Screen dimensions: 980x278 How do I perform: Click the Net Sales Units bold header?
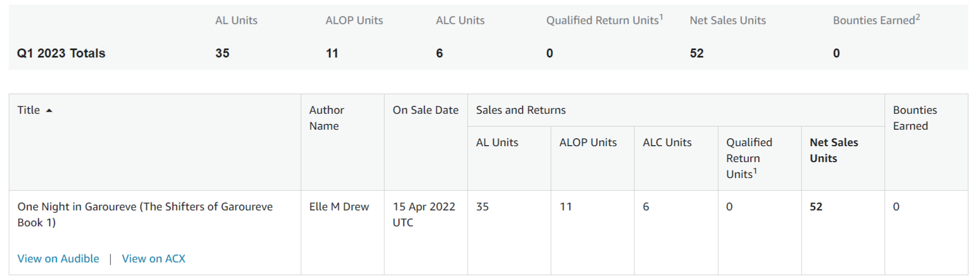click(834, 150)
